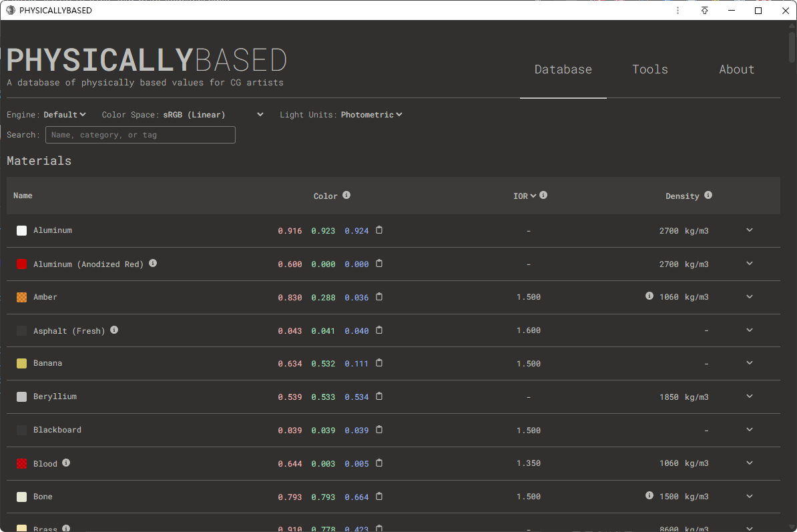Copy the Amber color values
This screenshot has width=797, height=532.
pyautogui.click(x=379, y=297)
